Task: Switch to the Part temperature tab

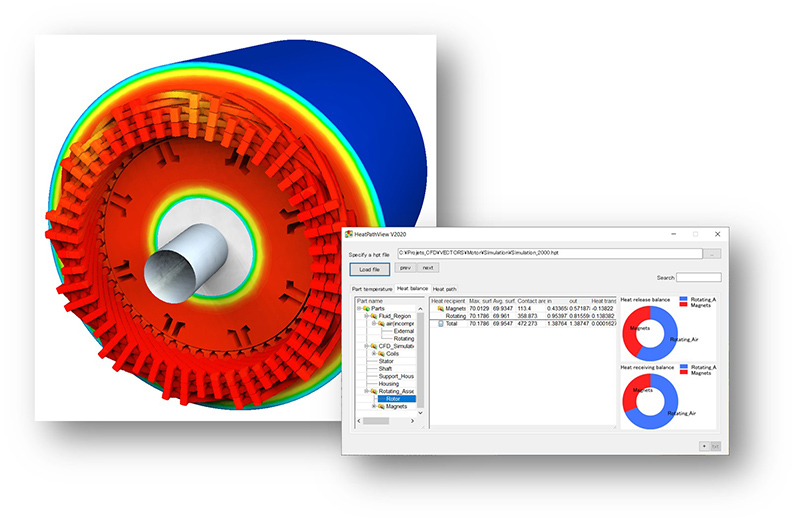Action: pos(370,289)
